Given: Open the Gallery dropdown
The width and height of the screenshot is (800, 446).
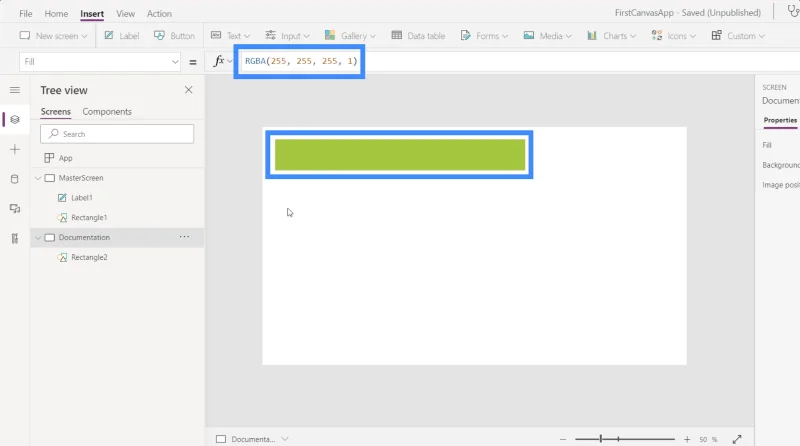Looking at the screenshot, I should click(350, 36).
